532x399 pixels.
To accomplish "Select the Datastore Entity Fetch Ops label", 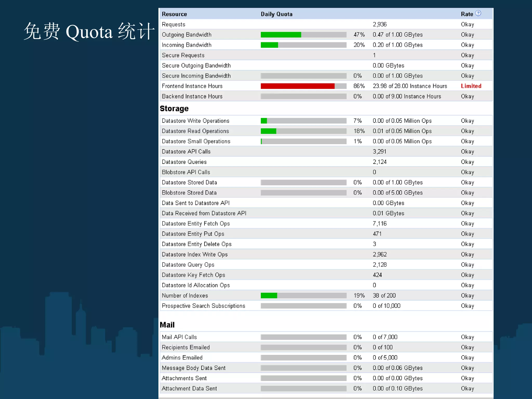I will pyautogui.click(x=196, y=224).
